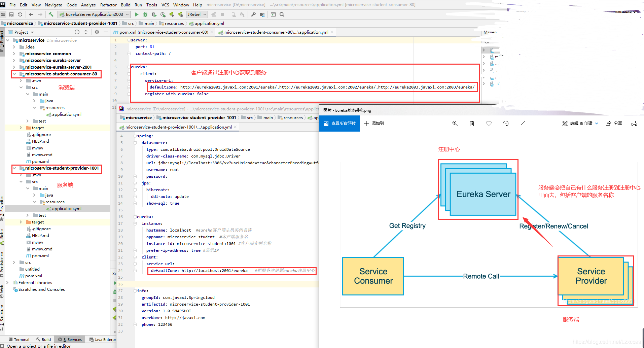Click the locate target icon in Project panel
This screenshot has height=348, width=644.
77,32
